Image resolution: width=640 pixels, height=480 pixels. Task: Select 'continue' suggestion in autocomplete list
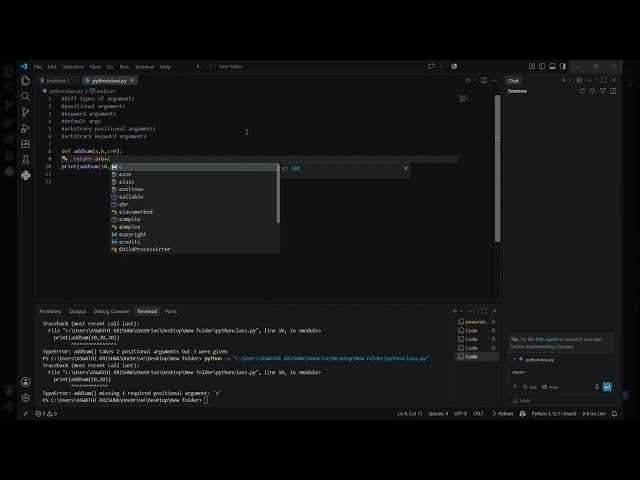coord(195,189)
